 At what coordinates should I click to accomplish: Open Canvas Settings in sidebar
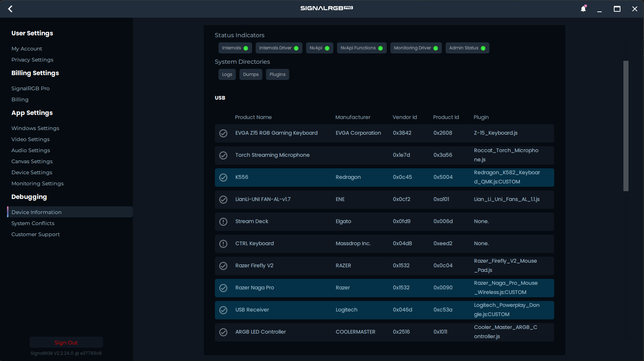point(32,161)
